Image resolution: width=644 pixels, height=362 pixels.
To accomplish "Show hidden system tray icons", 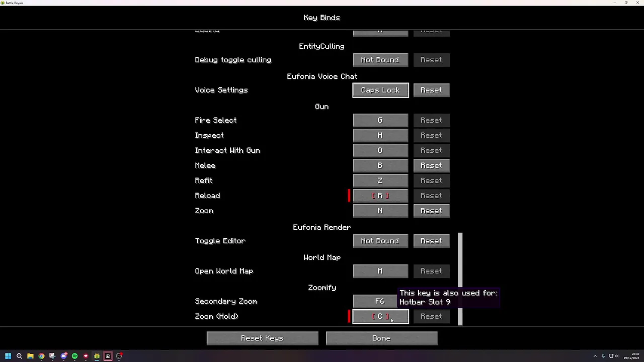I will coord(595,356).
